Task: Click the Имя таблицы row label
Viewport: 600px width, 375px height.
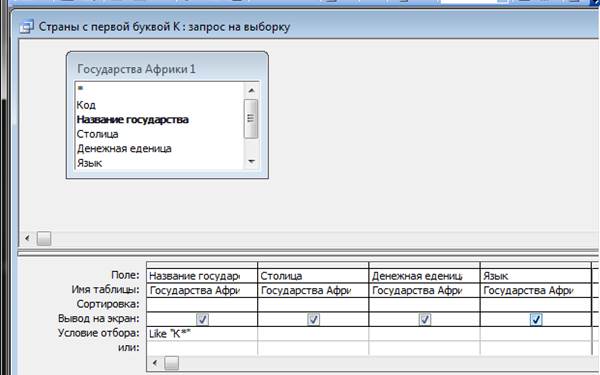Action: tap(105, 289)
